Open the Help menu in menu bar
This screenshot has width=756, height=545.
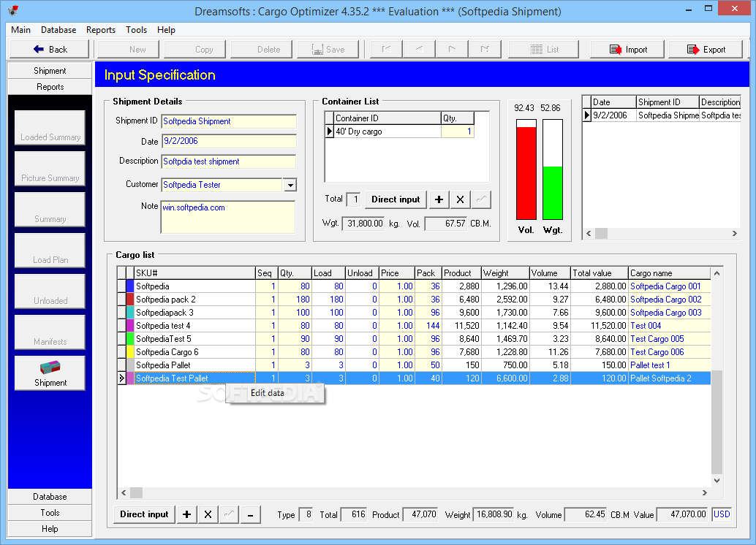(167, 30)
